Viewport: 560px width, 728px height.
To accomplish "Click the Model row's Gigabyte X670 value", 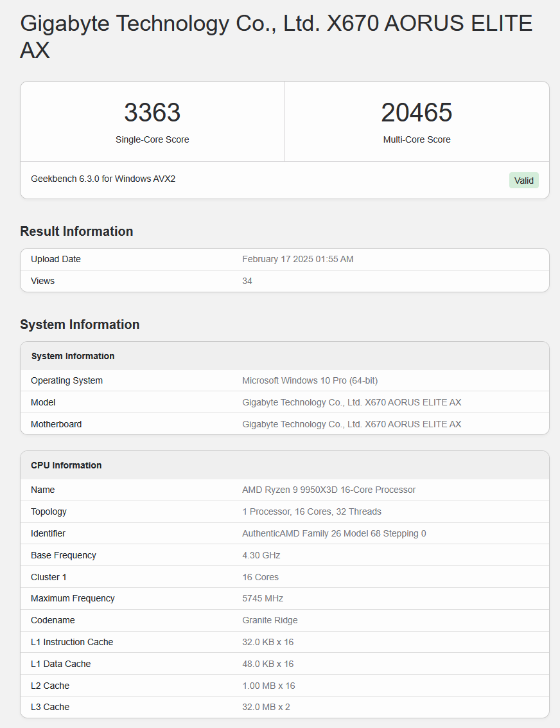I will pos(352,402).
